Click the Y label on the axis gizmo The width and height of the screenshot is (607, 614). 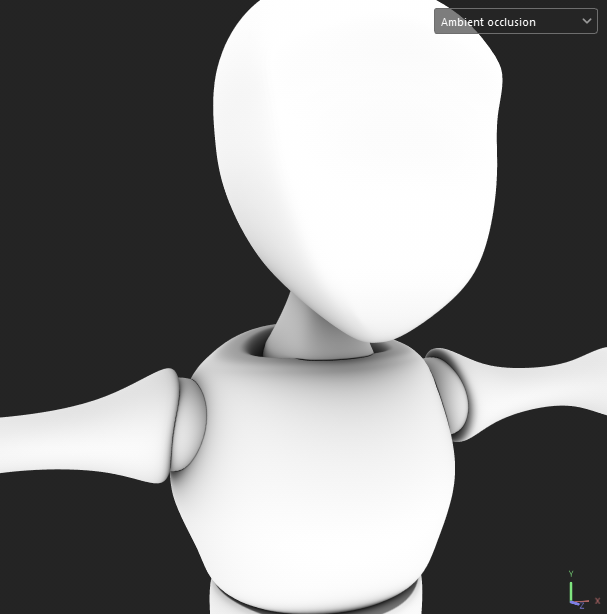click(x=571, y=574)
